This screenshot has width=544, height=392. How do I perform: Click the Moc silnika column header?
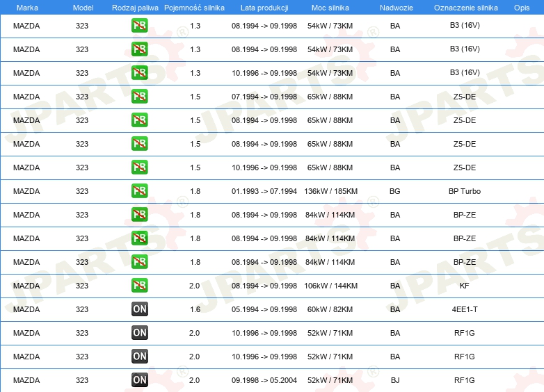tap(330, 8)
